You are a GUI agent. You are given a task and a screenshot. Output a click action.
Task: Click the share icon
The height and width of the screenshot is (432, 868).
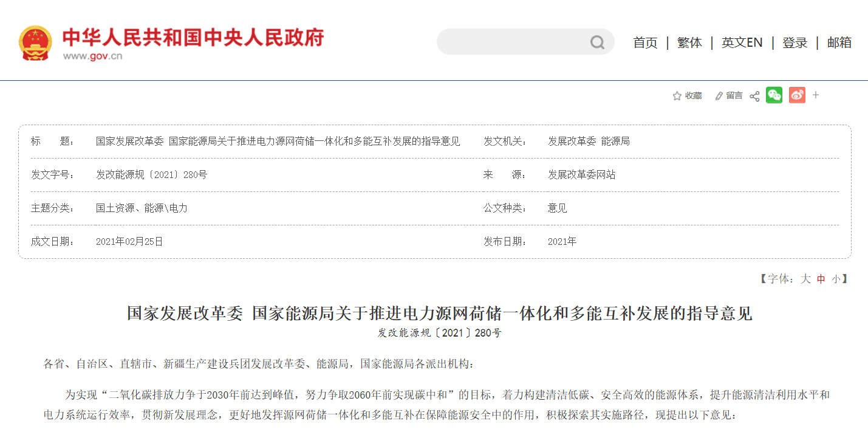coord(754,96)
